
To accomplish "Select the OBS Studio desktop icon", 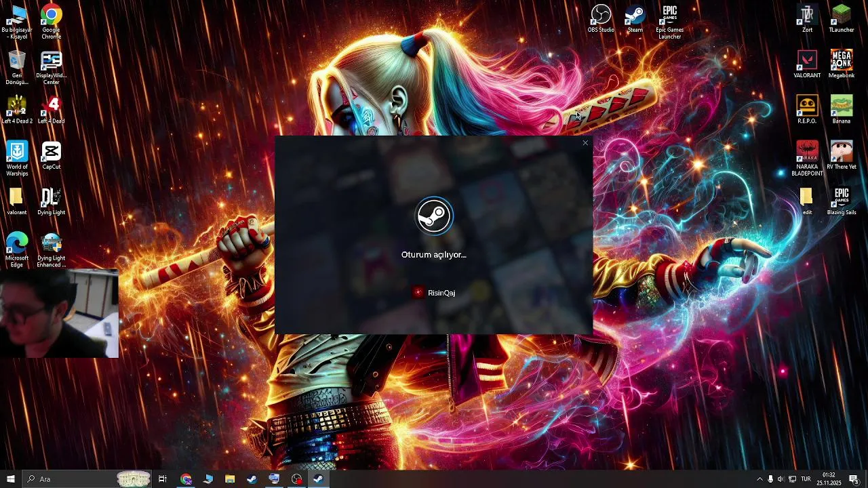I will coord(601,18).
